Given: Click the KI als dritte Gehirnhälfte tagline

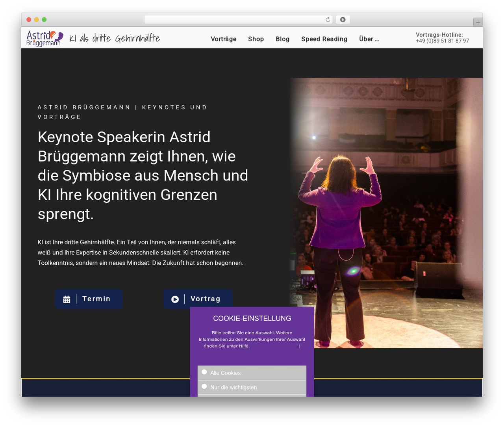Looking at the screenshot, I should click(x=115, y=38).
